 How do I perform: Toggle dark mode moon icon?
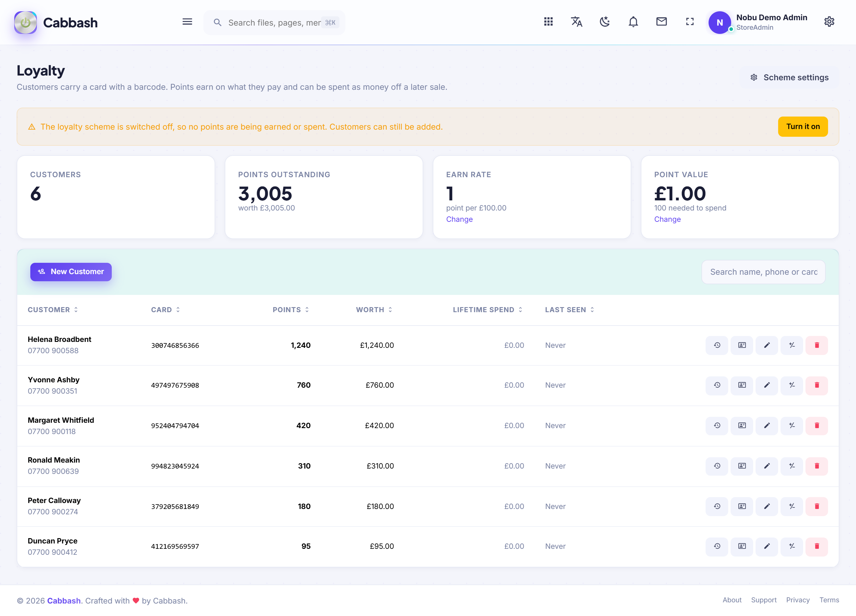click(605, 22)
